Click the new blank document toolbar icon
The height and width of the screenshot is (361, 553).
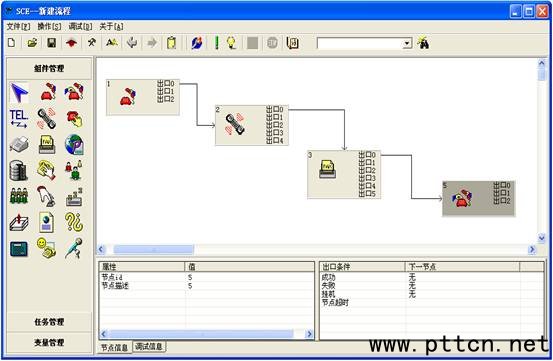[x=12, y=43]
